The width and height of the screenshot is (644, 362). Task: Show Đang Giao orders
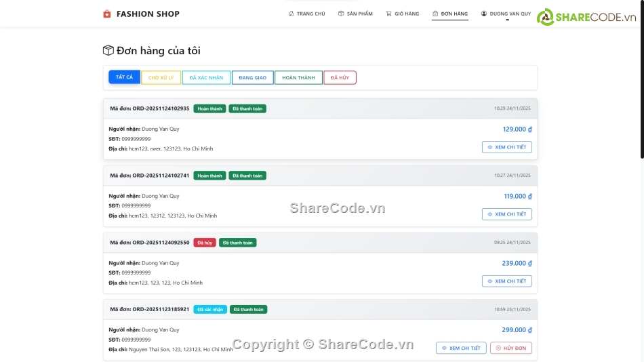253,78
